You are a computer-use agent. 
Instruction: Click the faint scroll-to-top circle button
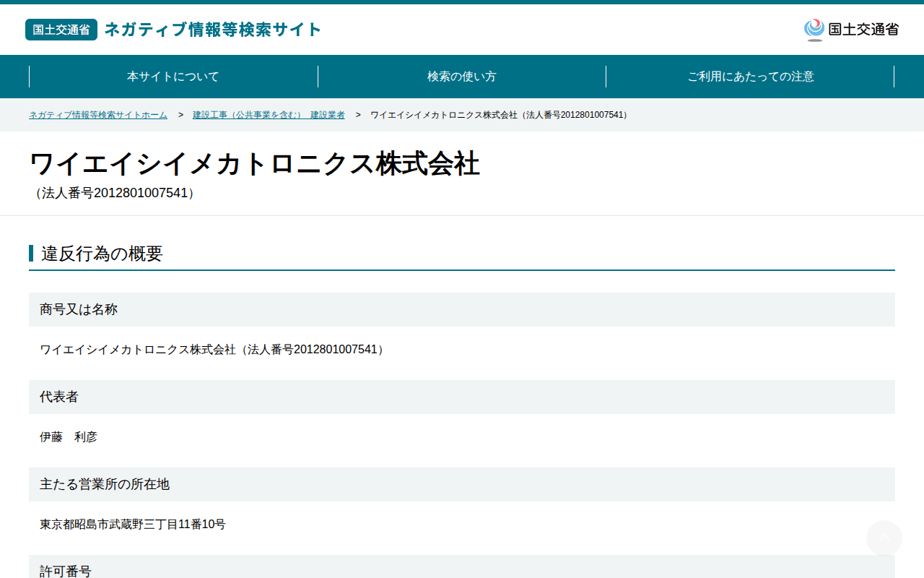point(884,538)
